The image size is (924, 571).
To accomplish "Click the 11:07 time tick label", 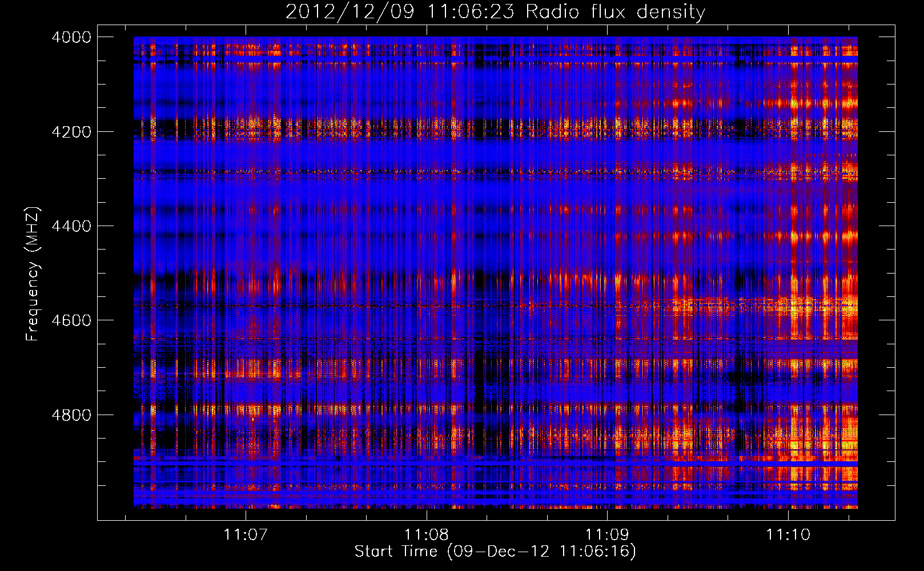I will (x=246, y=535).
